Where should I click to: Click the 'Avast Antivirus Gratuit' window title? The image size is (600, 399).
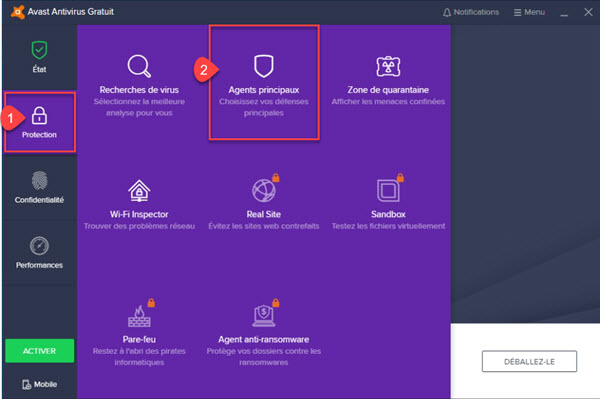click(71, 12)
